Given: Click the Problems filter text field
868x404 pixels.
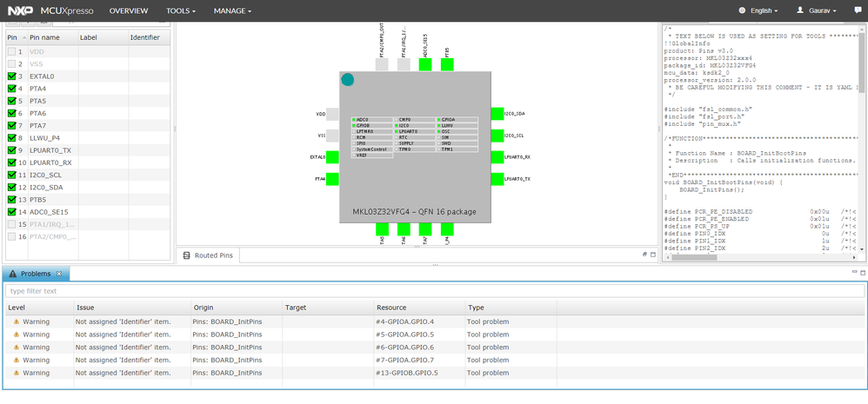Looking at the screenshot, I should pyautogui.click(x=435, y=291).
